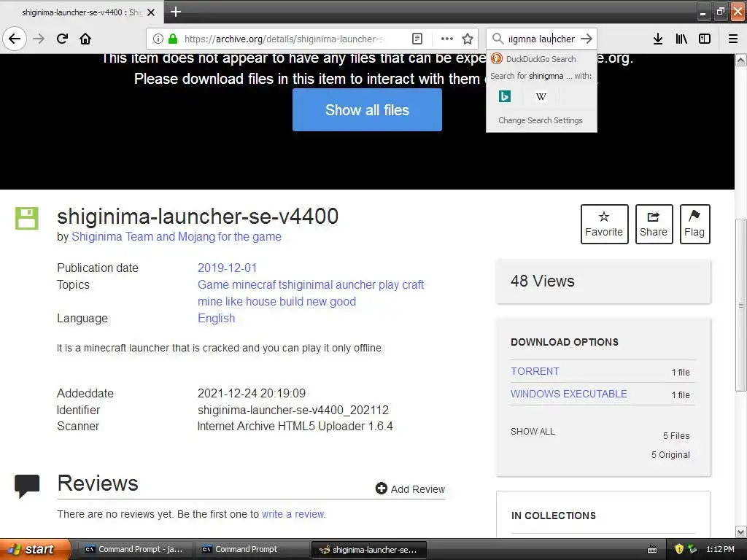
Task: Close the shiginima-launcher tab
Action: tap(151, 12)
